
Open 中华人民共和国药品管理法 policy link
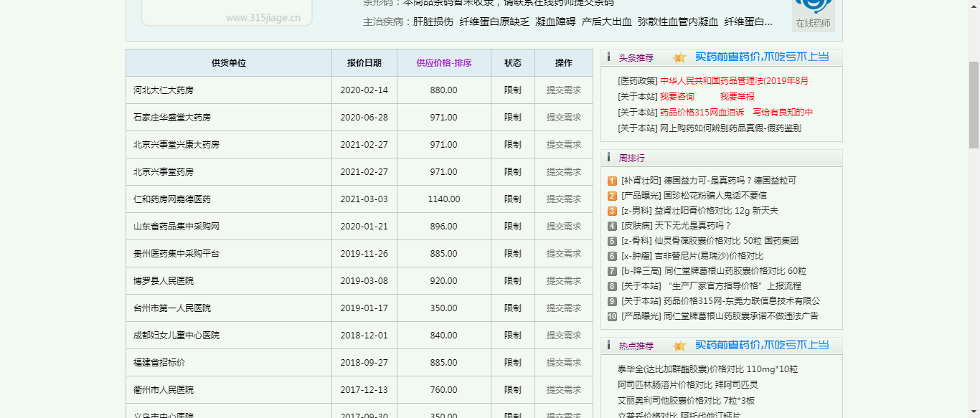pos(734,81)
